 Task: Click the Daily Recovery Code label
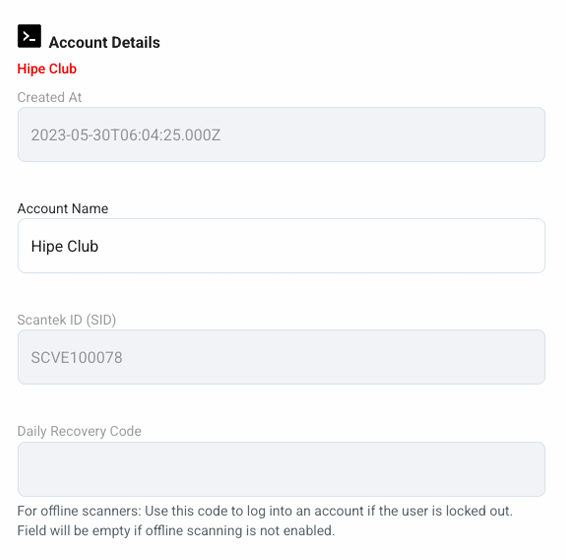79,431
